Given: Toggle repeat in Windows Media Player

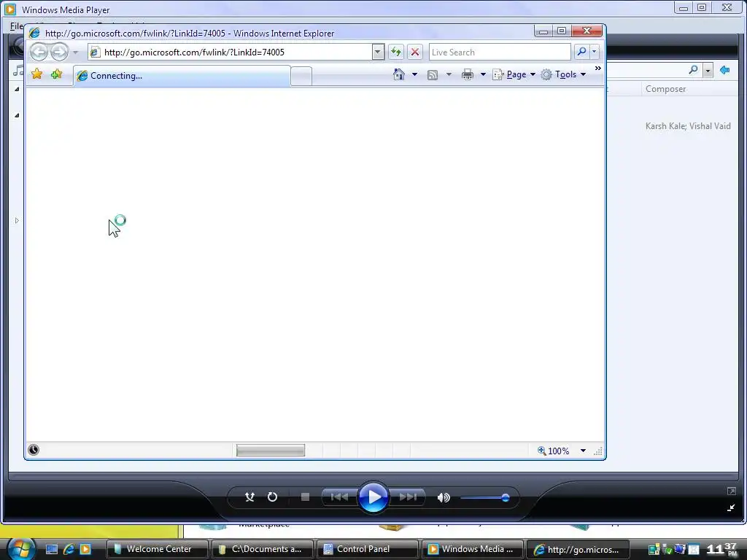Looking at the screenshot, I should (x=273, y=497).
